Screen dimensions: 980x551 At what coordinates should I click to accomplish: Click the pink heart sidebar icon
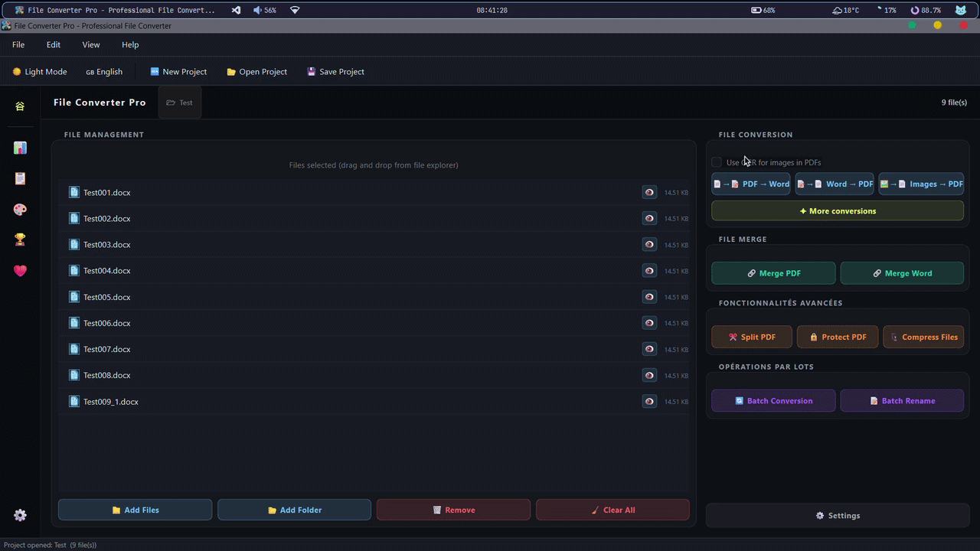pos(20,270)
